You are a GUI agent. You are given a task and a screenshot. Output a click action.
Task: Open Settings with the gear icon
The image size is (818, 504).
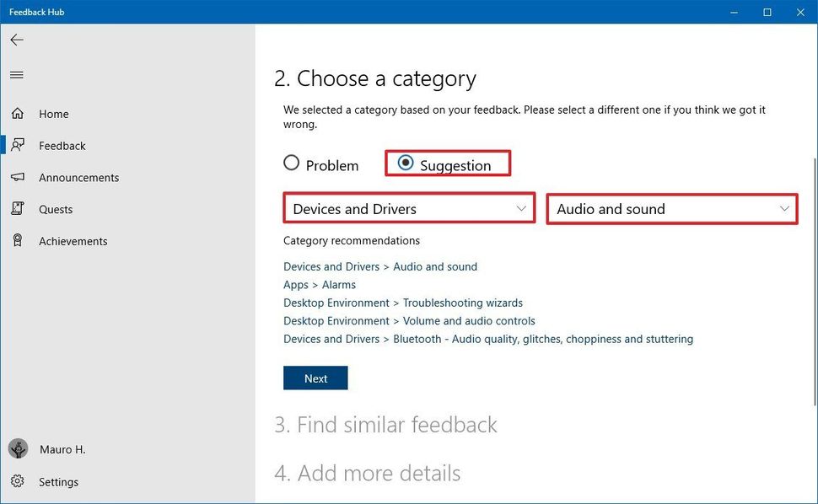18,481
